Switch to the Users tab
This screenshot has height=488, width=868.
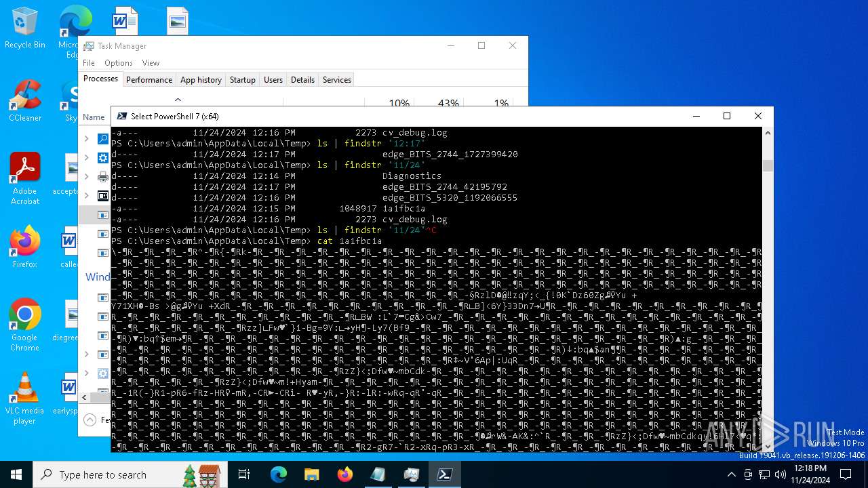click(x=273, y=80)
